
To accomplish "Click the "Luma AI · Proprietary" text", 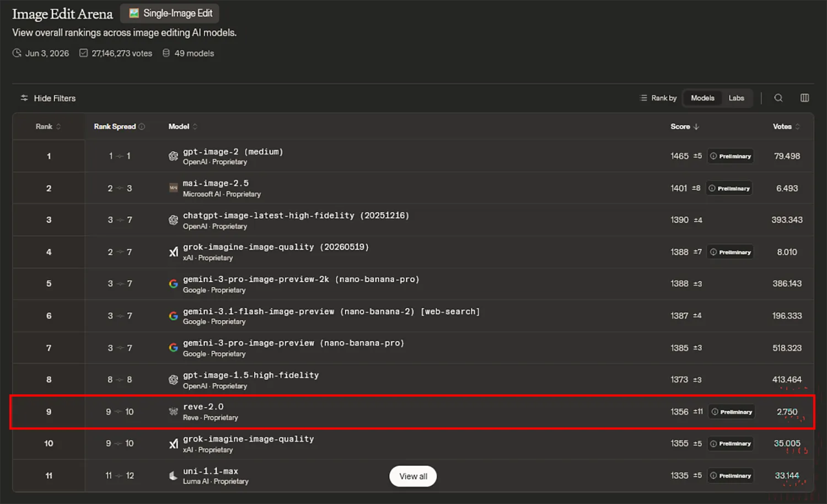I will pos(216,481).
